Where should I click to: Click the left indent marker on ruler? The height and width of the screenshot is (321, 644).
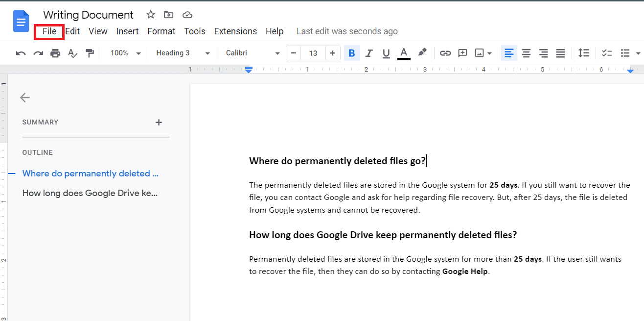(249, 70)
